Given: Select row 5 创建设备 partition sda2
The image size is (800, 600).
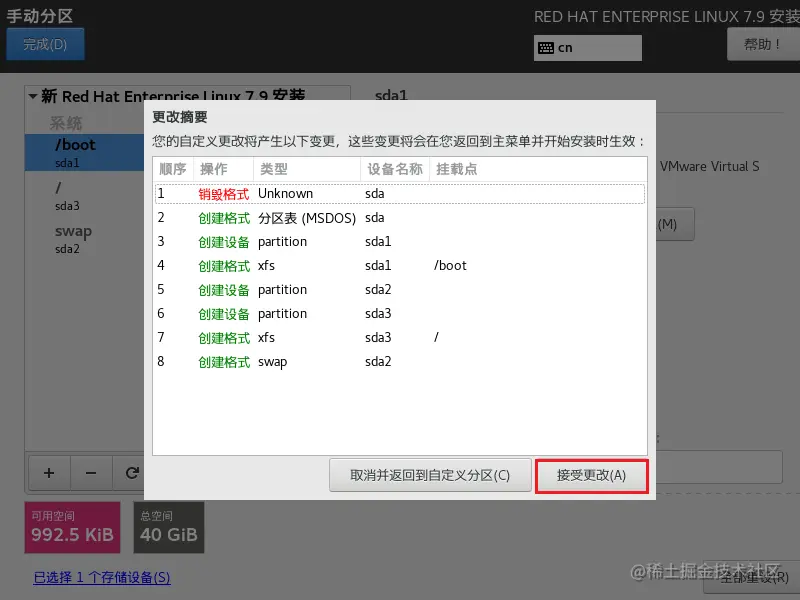Looking at the screenshot, I should tap(400, 290).
